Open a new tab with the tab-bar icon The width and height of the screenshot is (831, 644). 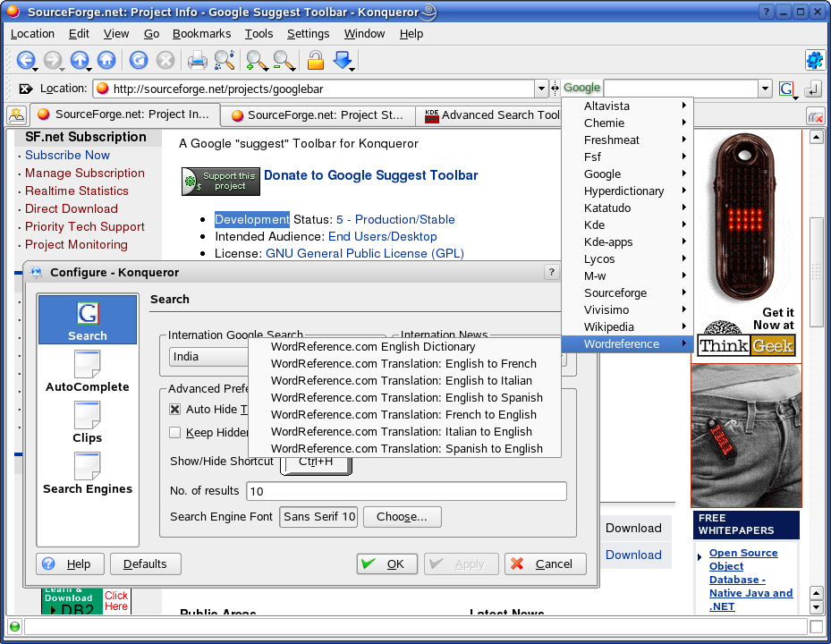tap(16, 114)
